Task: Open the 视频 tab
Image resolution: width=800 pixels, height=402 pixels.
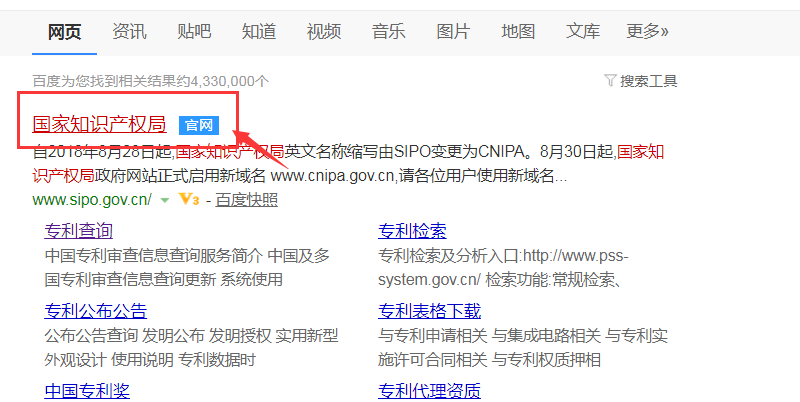Action: (x=323, y=32)
